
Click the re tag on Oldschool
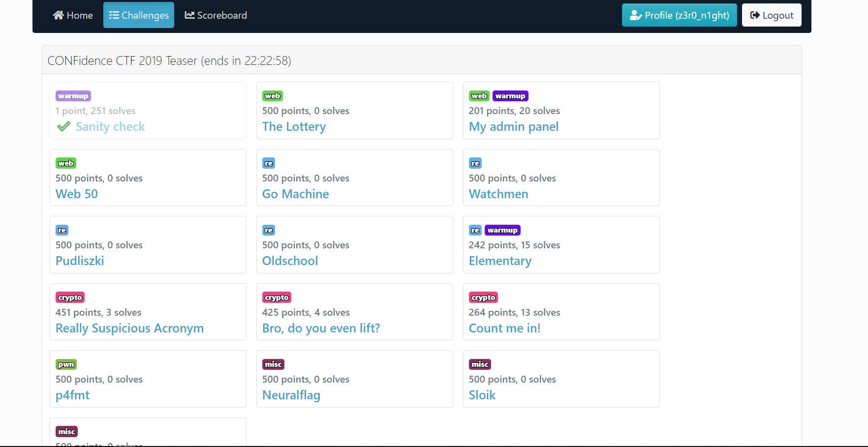click(269, 230)
